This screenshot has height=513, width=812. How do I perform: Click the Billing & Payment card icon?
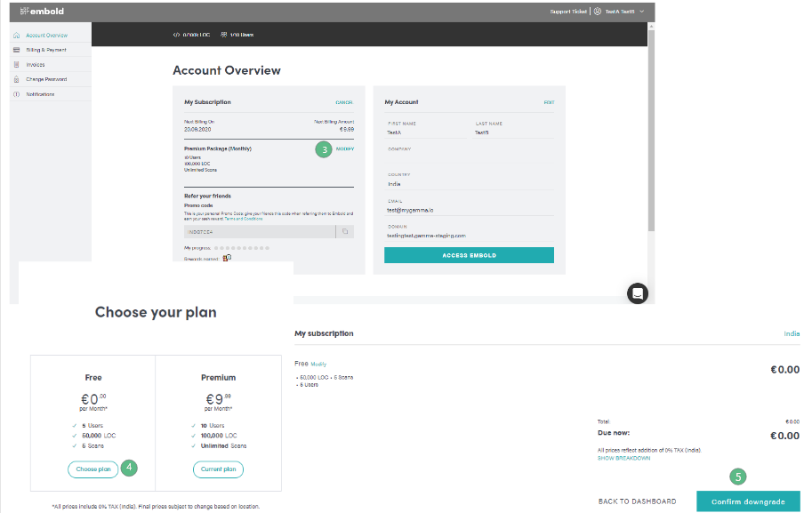point(17,50)
